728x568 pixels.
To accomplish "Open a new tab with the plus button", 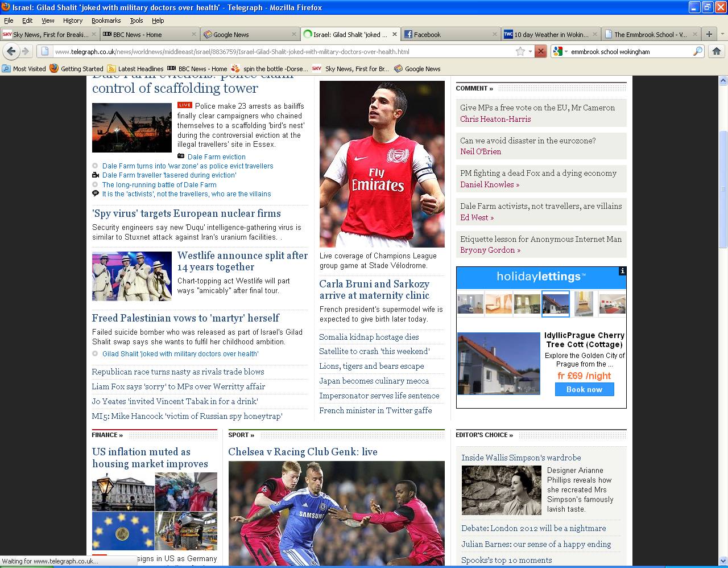I will (x=709, y=34).
